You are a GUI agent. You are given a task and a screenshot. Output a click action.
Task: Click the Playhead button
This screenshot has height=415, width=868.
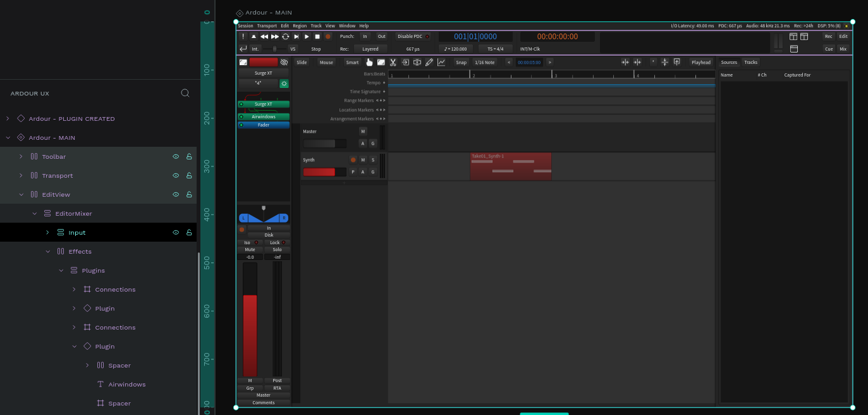tap(701, 62)
